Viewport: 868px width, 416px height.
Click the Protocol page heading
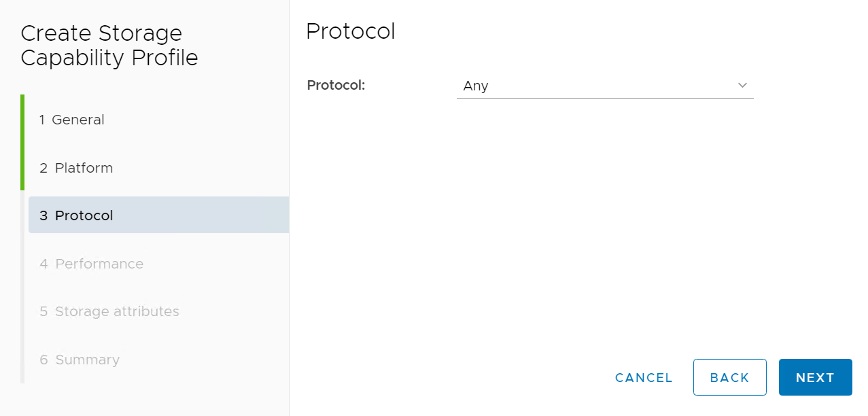[351, 31]
